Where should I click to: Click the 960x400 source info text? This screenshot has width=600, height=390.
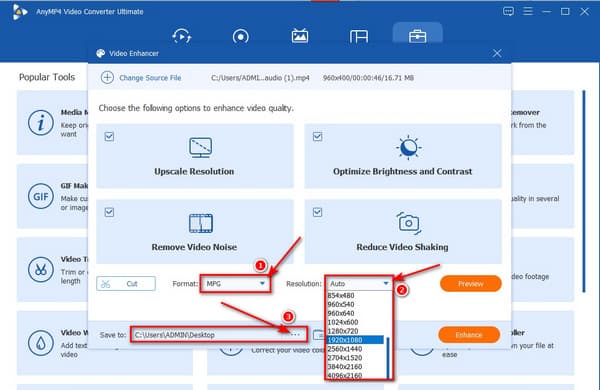tap(368, 78)
